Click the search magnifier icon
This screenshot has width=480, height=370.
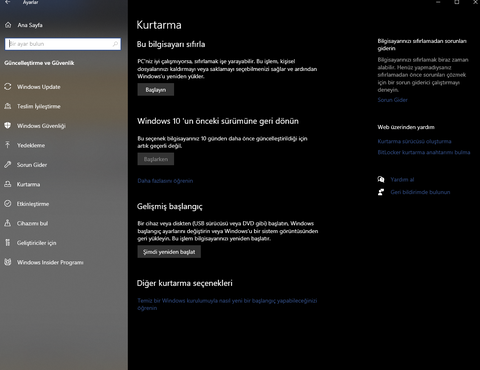point(115,44)
